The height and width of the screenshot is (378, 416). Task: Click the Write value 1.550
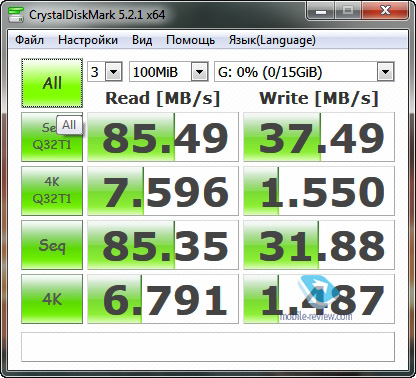click(x=319, y=191)
